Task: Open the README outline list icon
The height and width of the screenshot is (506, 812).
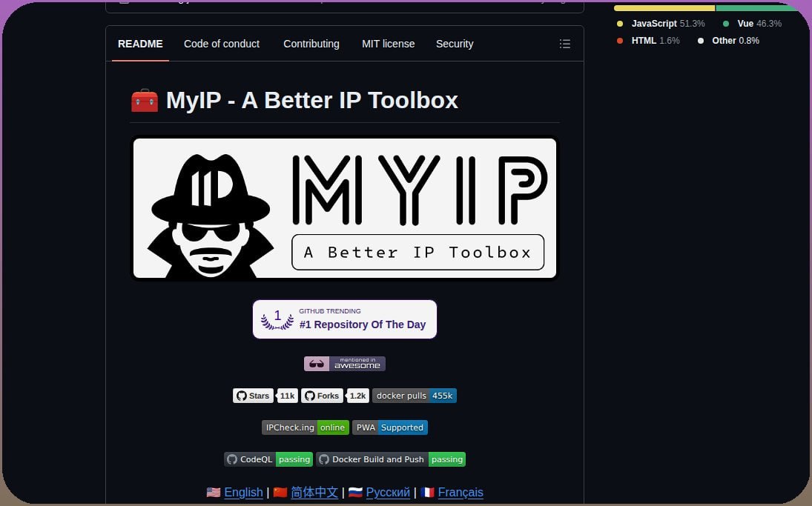Action: click(565, 44)
